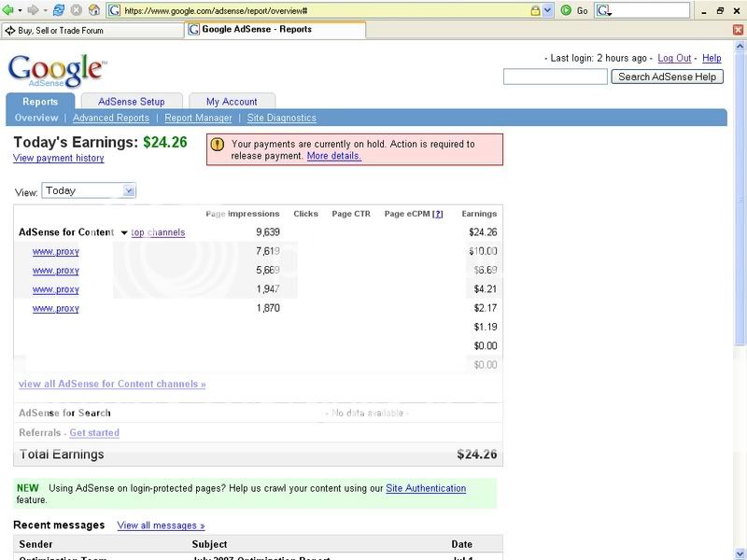Image resolution: width=747 pixels, height=560 pixels.
Task: Choose search engine via Google icon
Action: click(603, 10)
